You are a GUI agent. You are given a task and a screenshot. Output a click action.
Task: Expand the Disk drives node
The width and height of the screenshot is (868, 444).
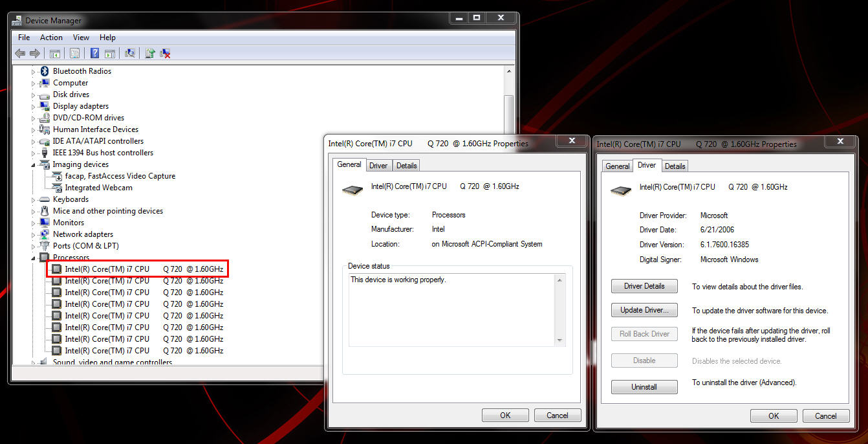[x=34, y=94]
